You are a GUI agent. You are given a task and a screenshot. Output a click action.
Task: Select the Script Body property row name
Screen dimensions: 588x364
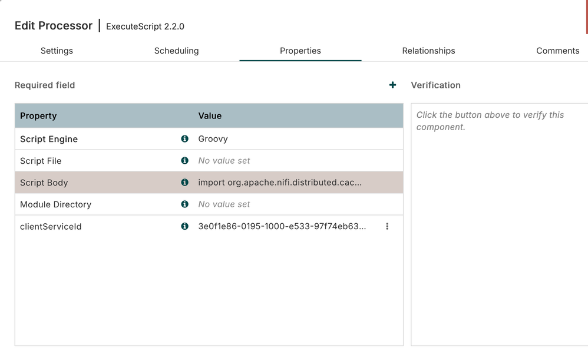tap(44, 183)
